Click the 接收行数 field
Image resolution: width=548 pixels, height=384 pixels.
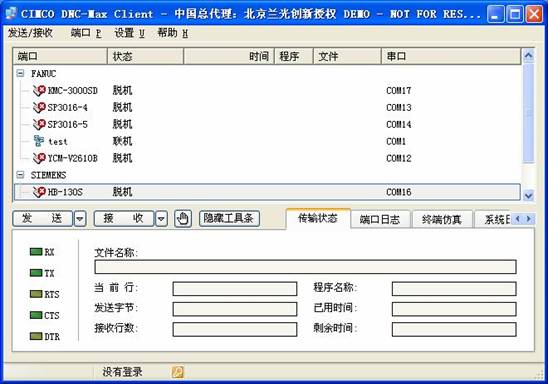pos(235,329)
